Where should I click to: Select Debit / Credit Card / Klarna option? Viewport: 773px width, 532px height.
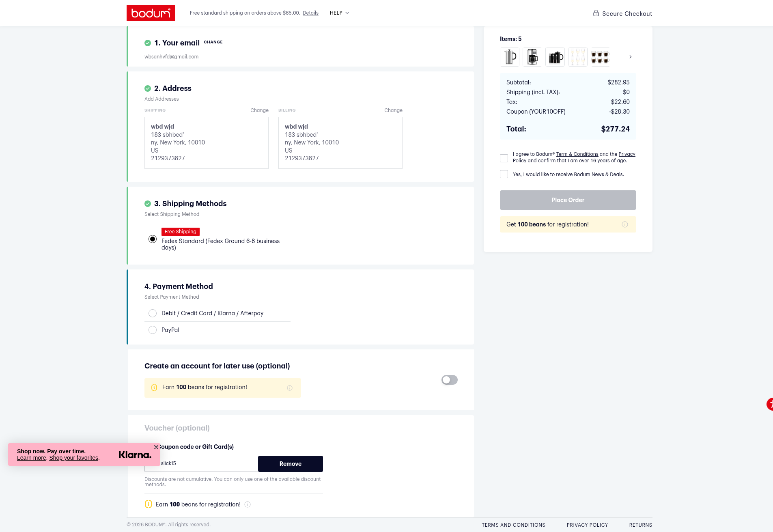pyautogui.click(x=153, y=313)
